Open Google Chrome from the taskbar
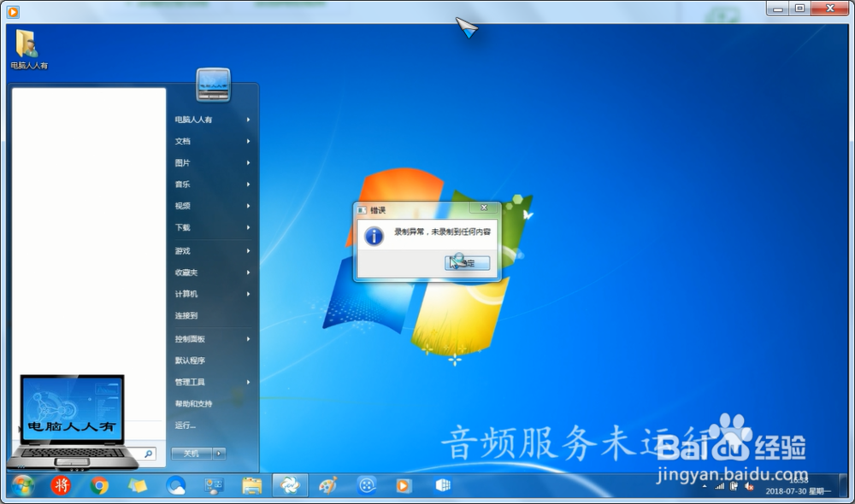855x504 pixels. tap(99, 485)
